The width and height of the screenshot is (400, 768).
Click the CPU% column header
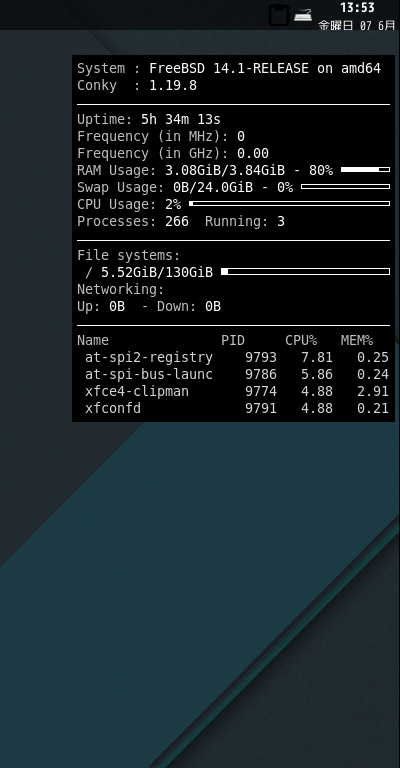(x=301, y=340)
